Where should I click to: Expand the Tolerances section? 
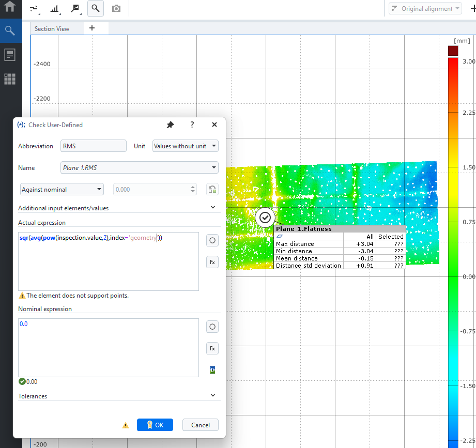119,396
